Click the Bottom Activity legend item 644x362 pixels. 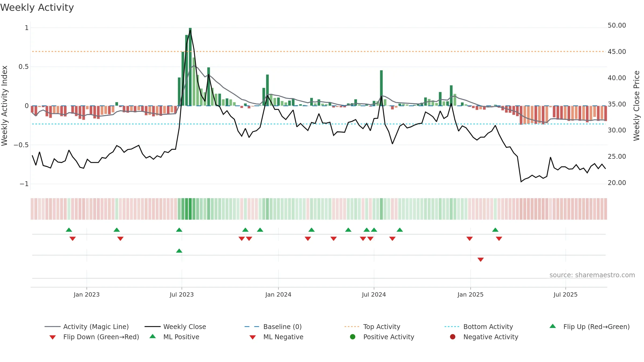point(479,327)
